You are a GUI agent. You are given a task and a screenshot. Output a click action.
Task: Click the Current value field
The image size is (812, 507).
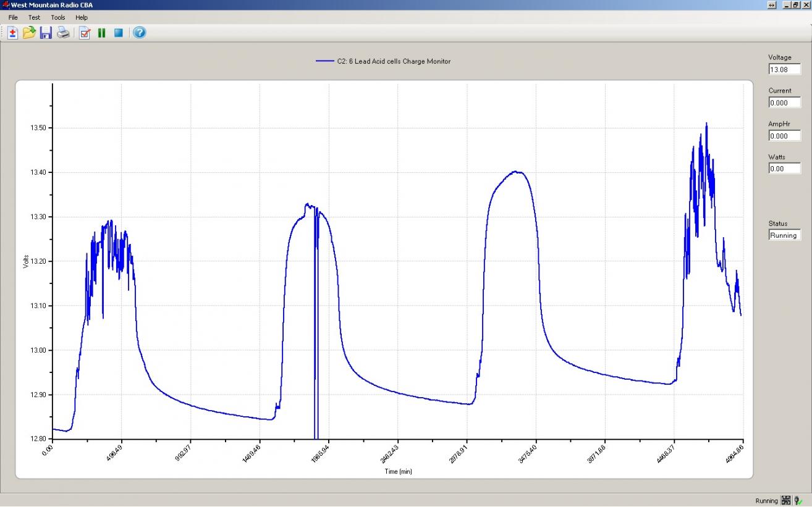785,103
